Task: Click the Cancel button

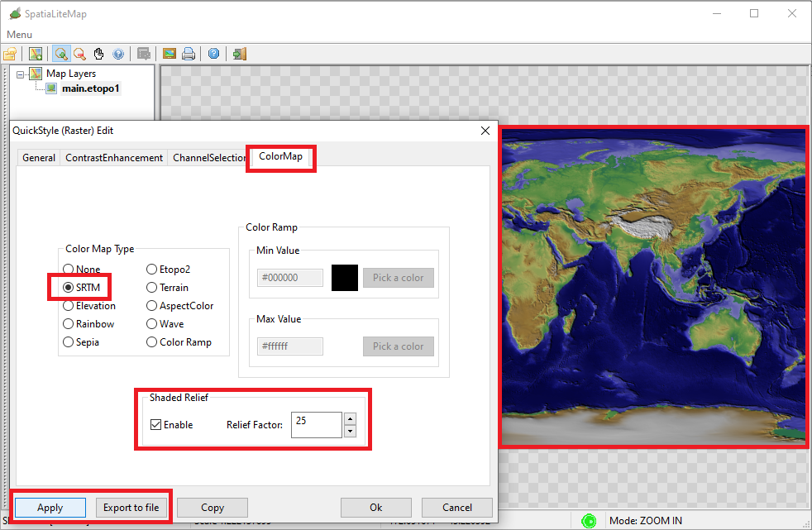Action: (x=456, y=508)
